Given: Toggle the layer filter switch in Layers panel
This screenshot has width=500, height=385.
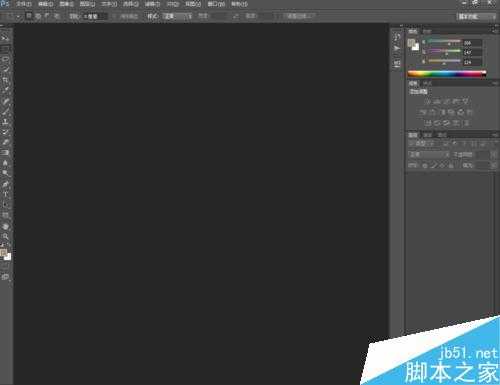Looking at the screenshot, I should (495, 144).
